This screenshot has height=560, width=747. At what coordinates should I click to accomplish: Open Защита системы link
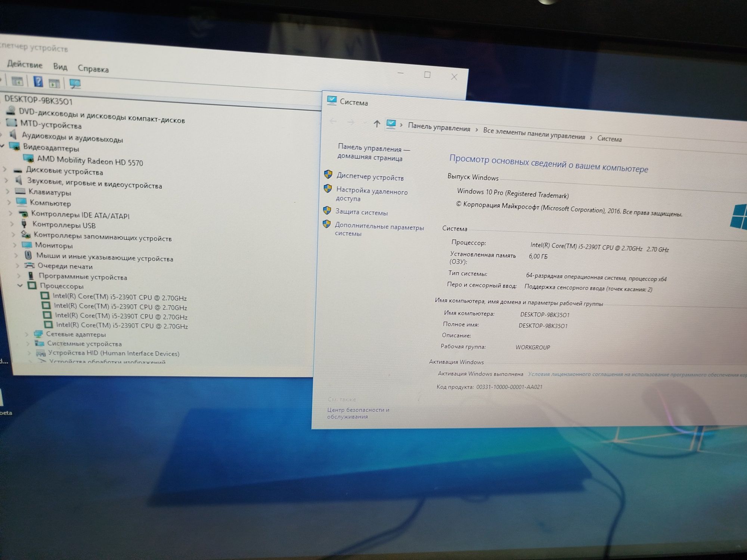click(x=361, y=212)
